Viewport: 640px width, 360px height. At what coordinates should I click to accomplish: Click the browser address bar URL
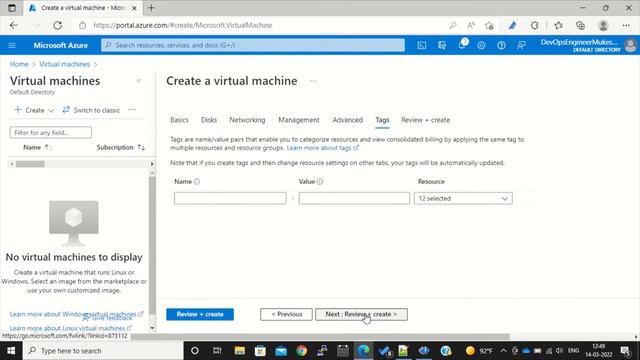click(182, 25)
